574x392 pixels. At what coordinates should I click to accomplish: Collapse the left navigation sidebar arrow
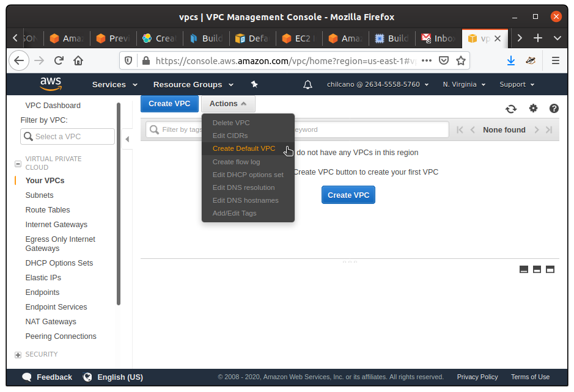pyautogui.click(x=127, y=139)
